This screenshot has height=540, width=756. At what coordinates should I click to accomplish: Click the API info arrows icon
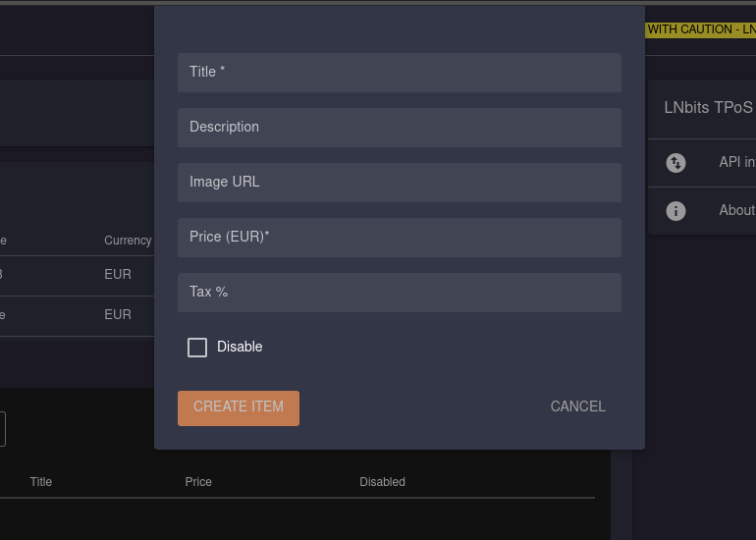click(x=675, y=163)
